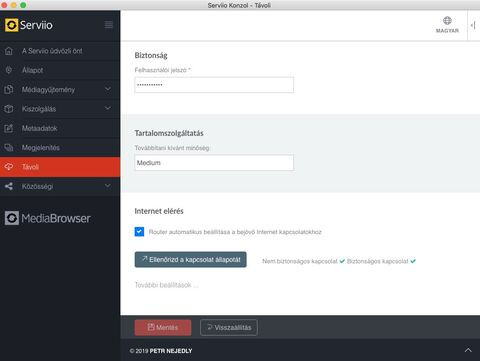Viewport: 480px width, 361px height.
Task: Click the Állapot status icon
Action: click(9, 70)
